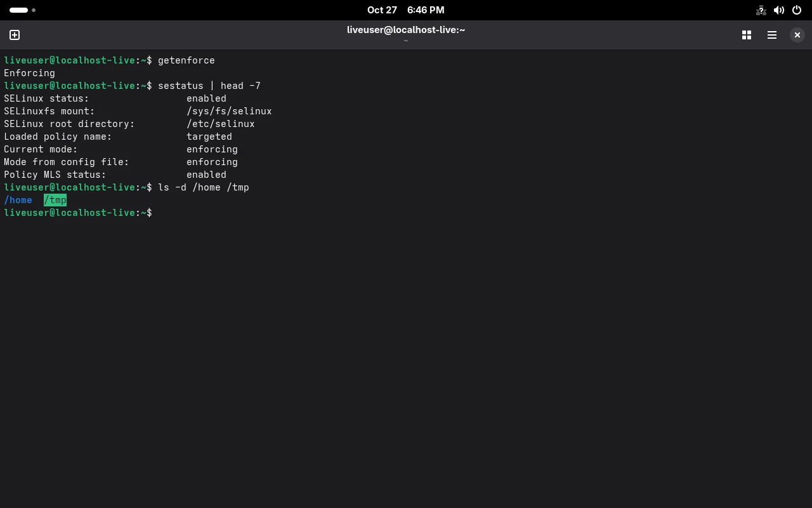Close the terminal window
The width and height of the screenshot is (812, 508).
click(797, 35)
